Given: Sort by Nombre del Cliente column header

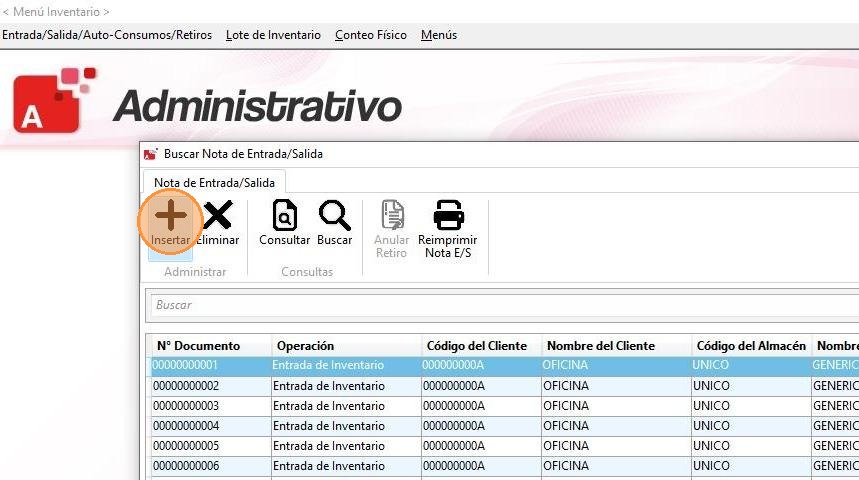Looking at the screenshot, I should coord(617,346).
